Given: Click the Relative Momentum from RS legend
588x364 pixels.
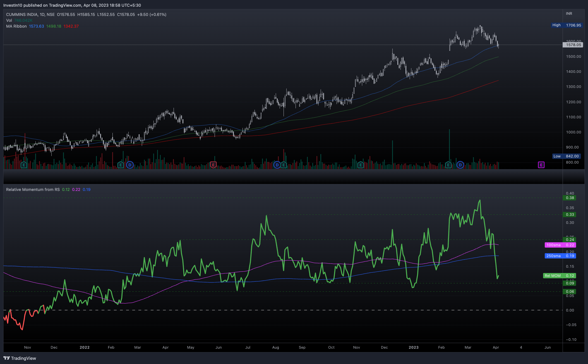Looking at the screenshot, I should click(x=33, y=190).
